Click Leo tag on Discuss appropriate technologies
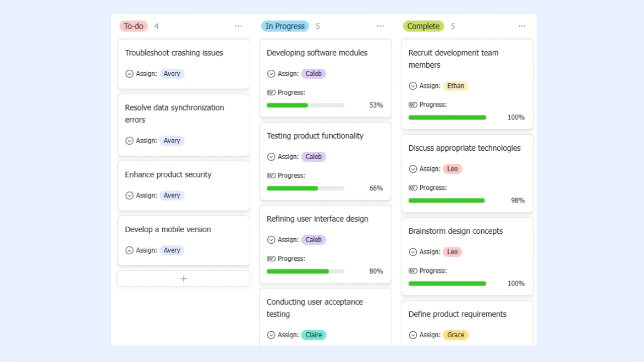The height and width of the screenshot is (362, 644). pos(452,169)
